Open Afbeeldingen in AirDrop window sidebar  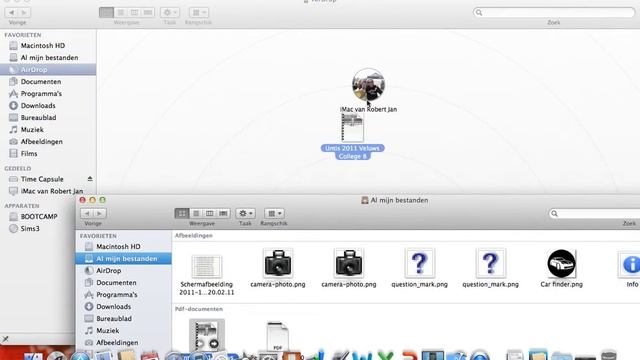(41, 142)
